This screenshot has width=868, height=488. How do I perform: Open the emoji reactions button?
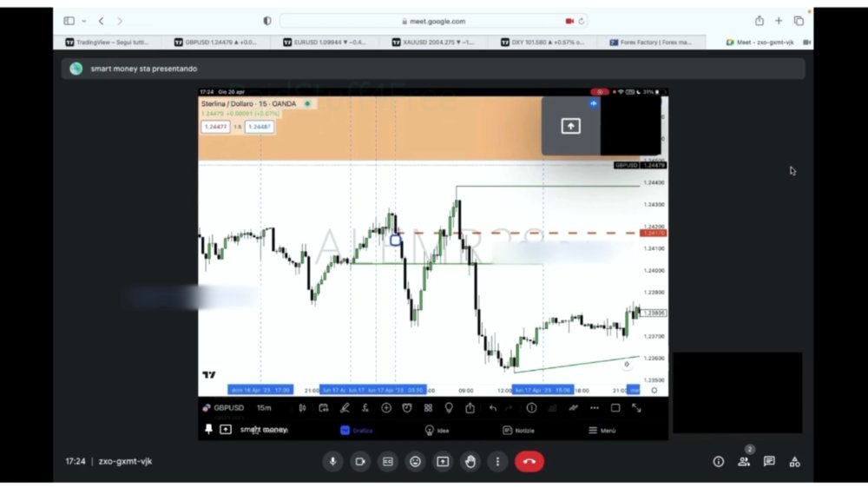pyautogui.click(x=415, y=461)
